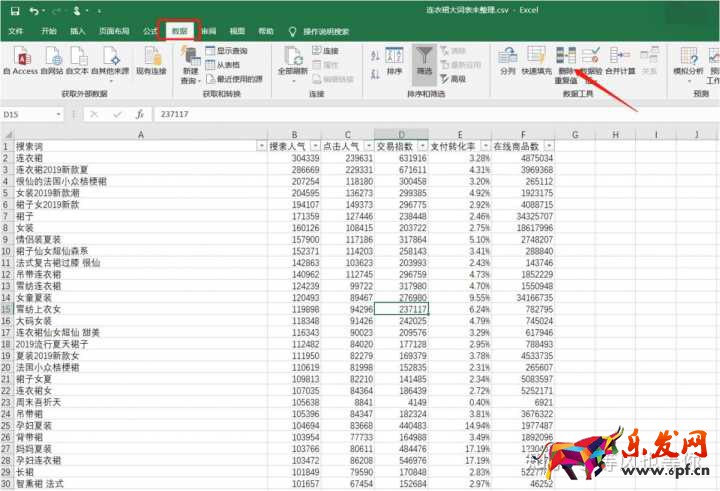Open the filter dropdown for 搜索词 column
Viewport: 720px width, 491px height.
click(258, 146)
